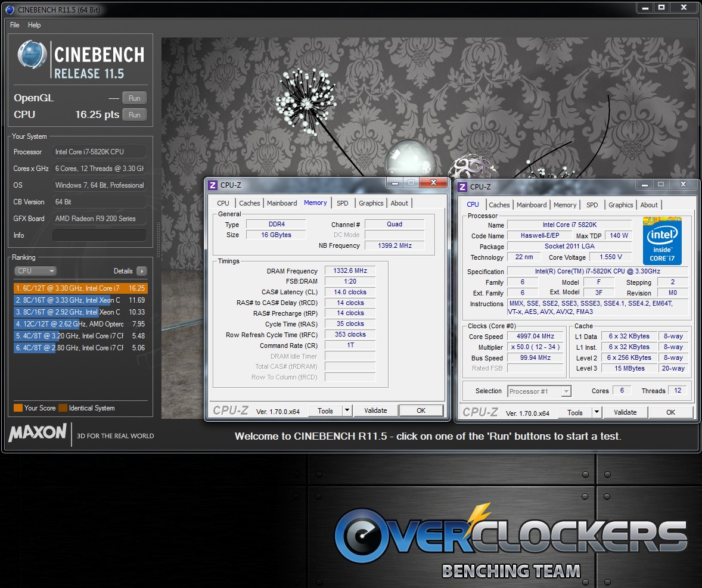Open the File menu in Cinebench
Screen dimensions: 702x588
[x=15, y=25]
